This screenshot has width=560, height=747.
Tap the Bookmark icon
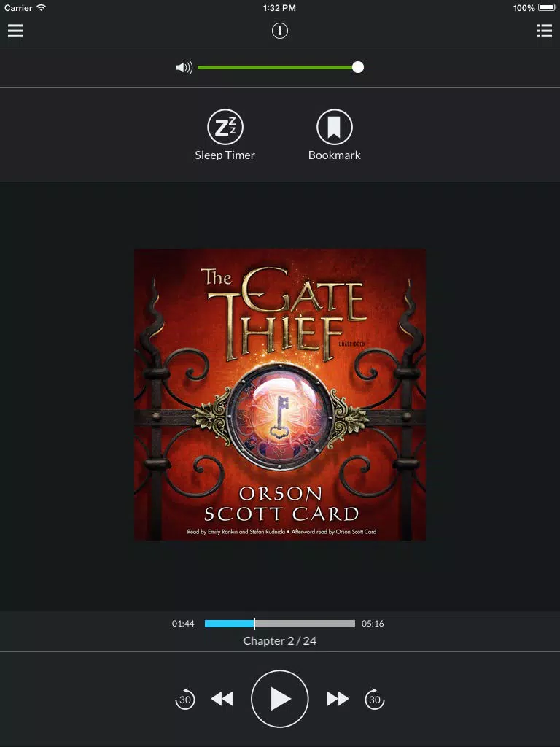(x=334, y=127)
